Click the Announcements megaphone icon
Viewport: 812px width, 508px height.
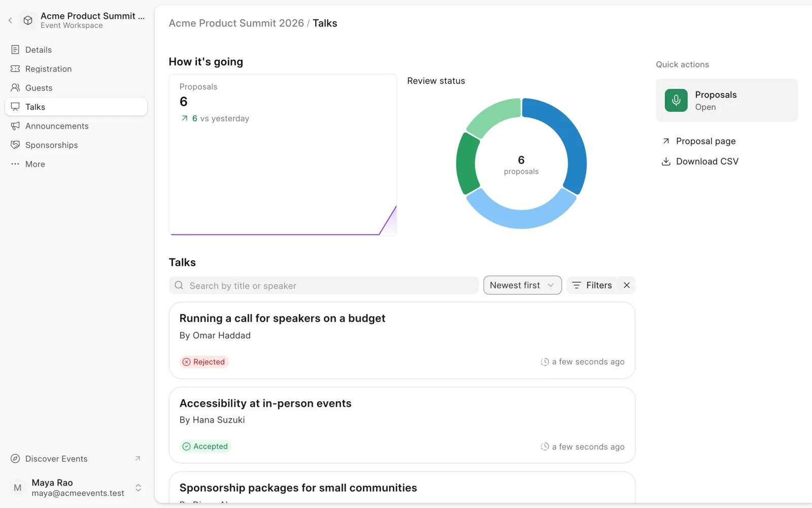pyautogui.click(x=15, y=126)
